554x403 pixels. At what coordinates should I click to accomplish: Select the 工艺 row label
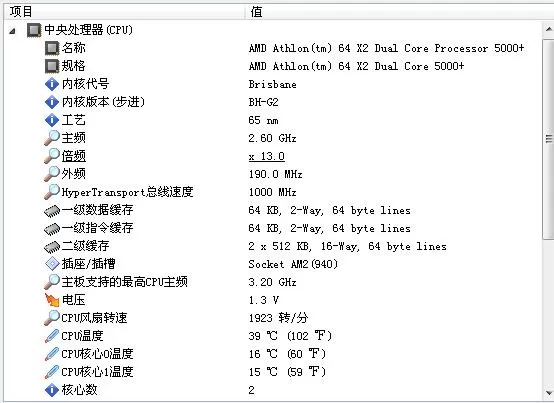73,120
